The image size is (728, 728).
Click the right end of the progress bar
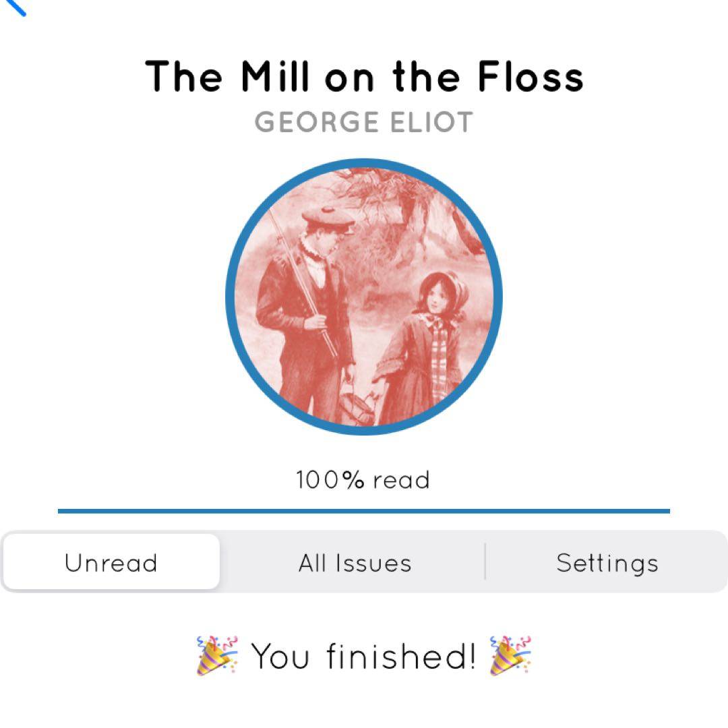[x=666, y=511]
